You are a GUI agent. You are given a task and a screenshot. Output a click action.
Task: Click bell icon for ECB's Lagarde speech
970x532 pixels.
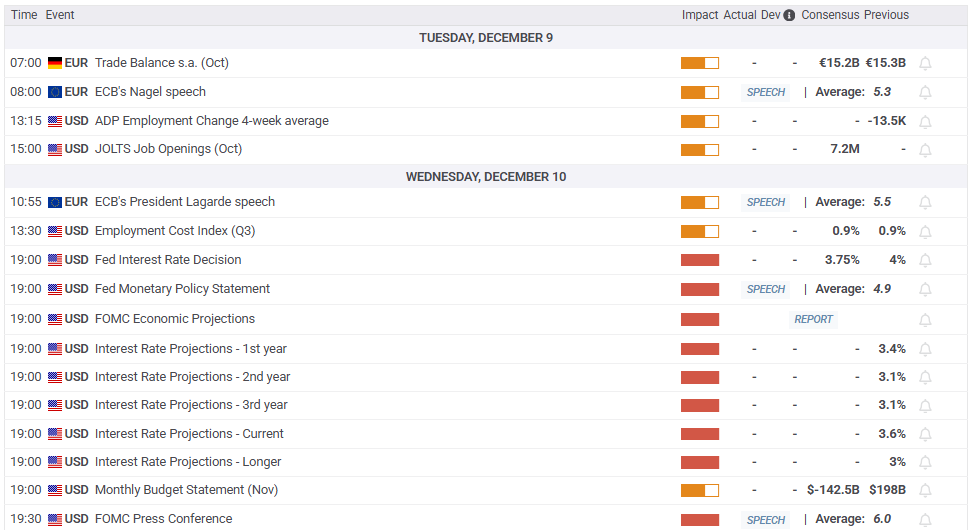click(x=925, y=202)
